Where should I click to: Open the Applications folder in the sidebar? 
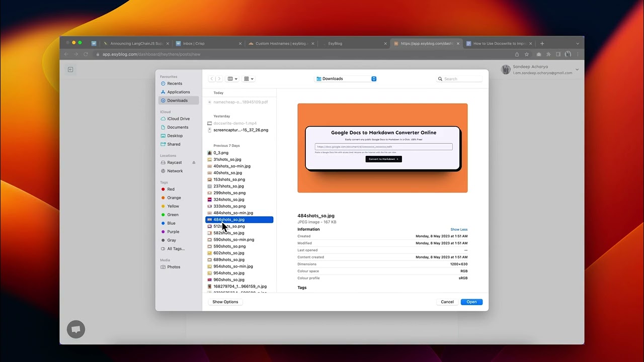coord(178,92)
